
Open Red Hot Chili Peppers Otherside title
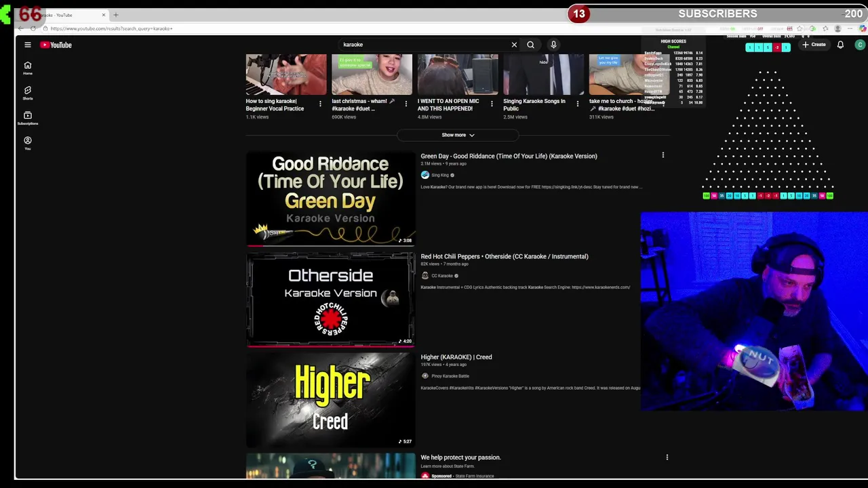tap(505, 256)
